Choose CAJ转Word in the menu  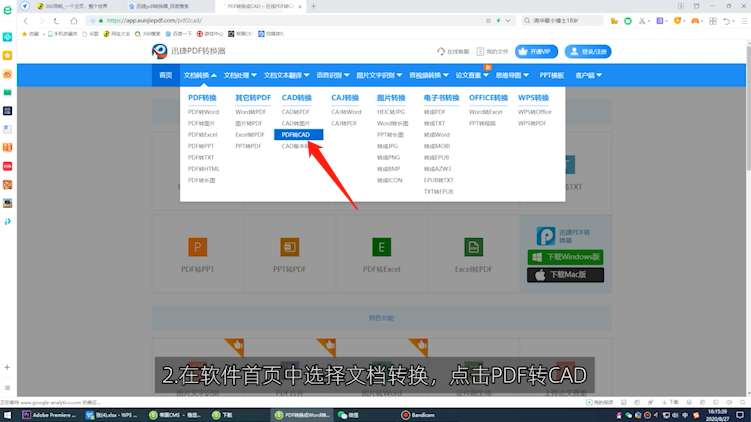(346, 112)
